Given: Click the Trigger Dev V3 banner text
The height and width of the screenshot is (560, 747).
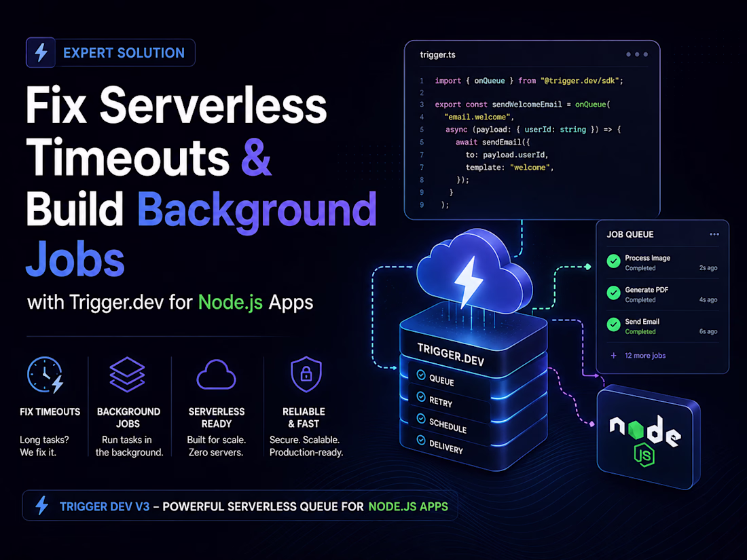Looking at the screenshot, I should coord(105,506).
